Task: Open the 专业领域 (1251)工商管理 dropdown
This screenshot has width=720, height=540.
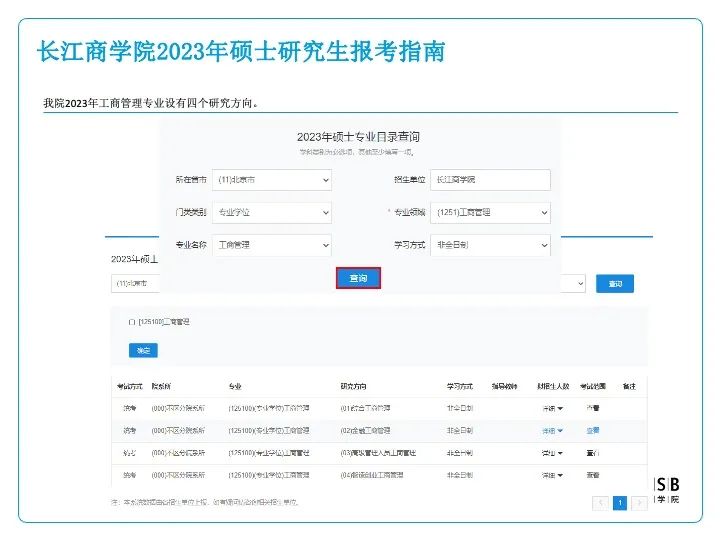Action: click(x=490, y=213)
